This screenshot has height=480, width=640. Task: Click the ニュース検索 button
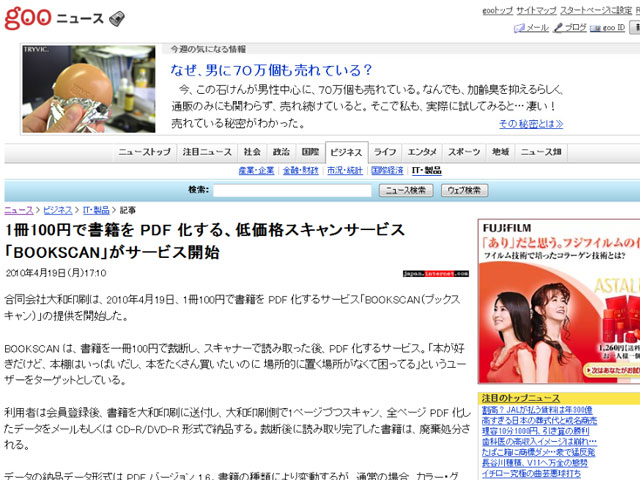406,191
